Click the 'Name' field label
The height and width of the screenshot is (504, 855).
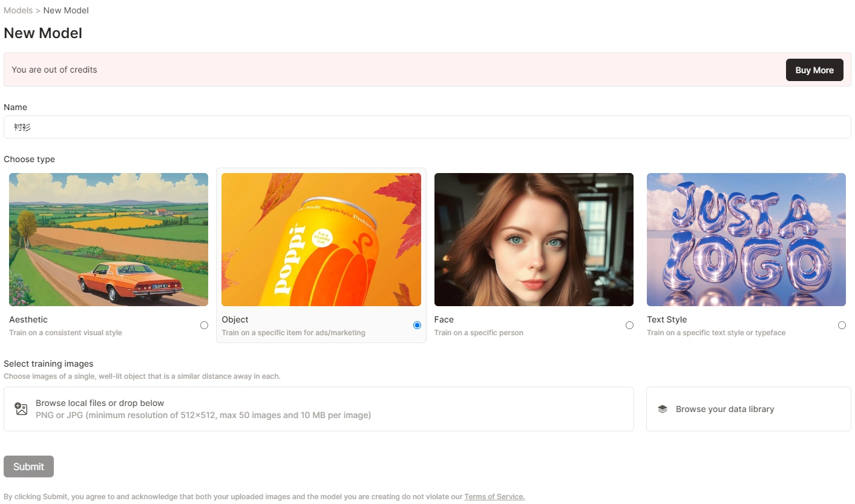pos(15,107)
